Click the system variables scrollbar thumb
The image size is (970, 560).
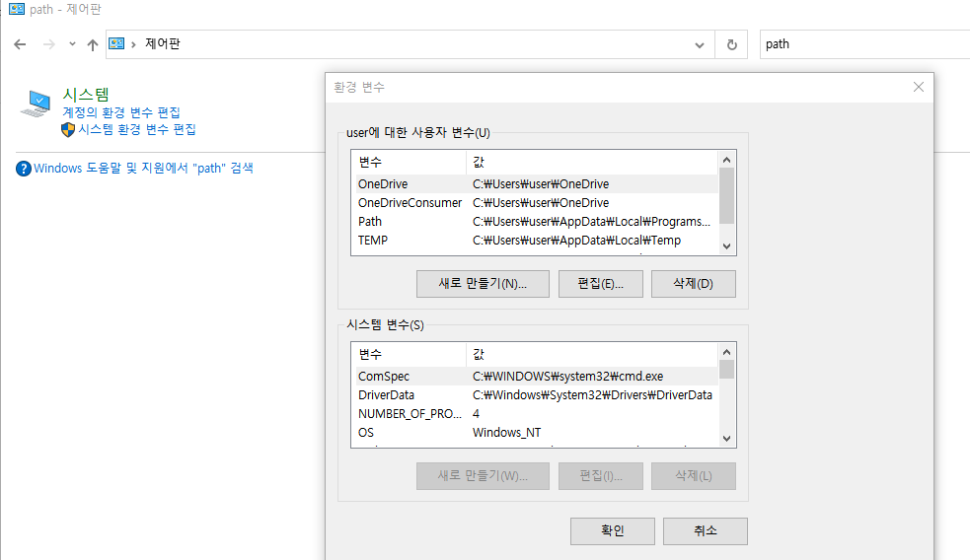727,369
